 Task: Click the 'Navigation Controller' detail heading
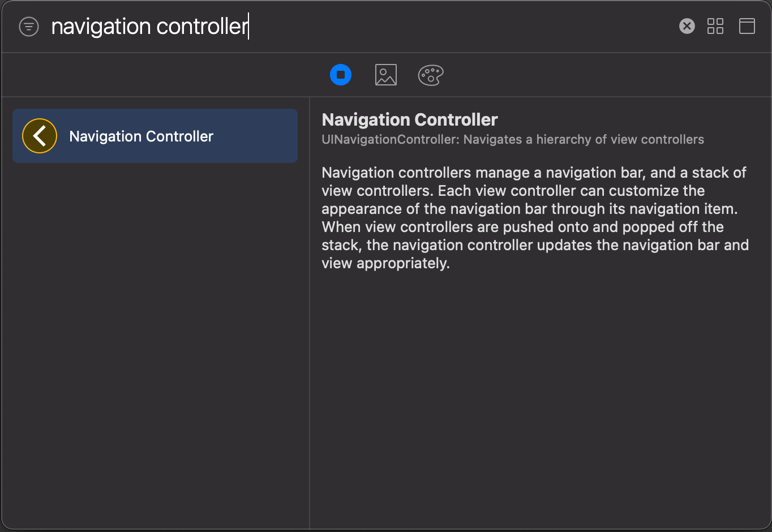point(410,119)
